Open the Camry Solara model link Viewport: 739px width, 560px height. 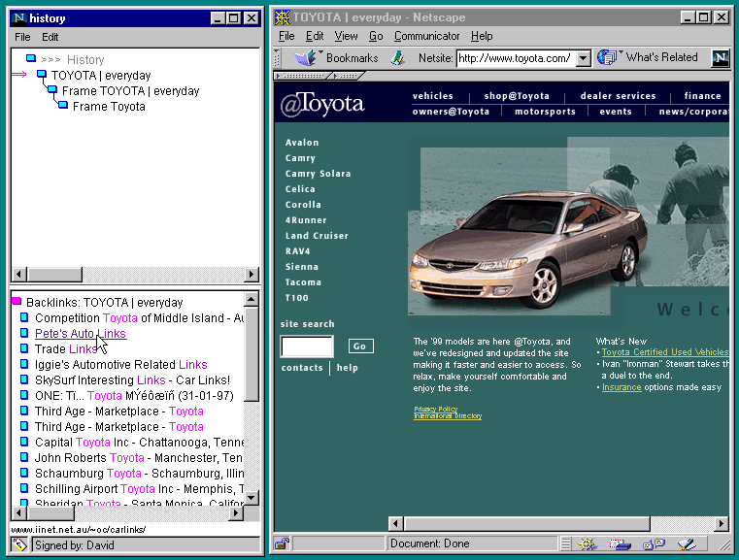318,174
